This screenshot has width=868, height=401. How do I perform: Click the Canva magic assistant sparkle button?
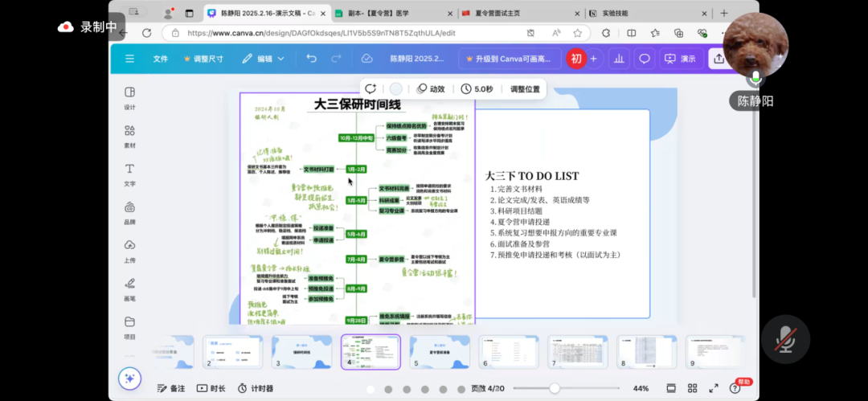pos(129,378)
